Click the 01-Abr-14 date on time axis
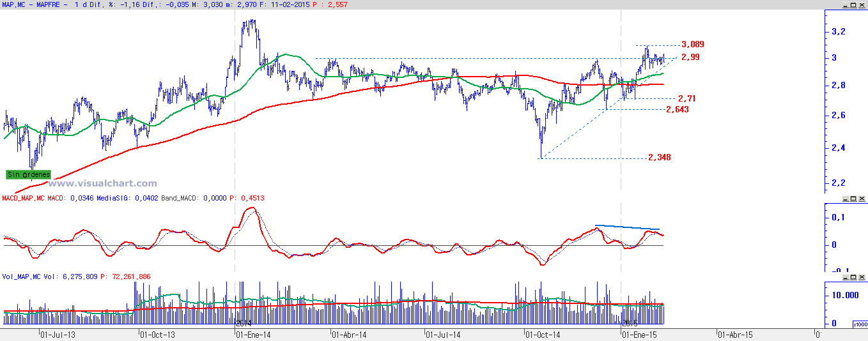Screen dimensions: 868x341 [350, 334]
